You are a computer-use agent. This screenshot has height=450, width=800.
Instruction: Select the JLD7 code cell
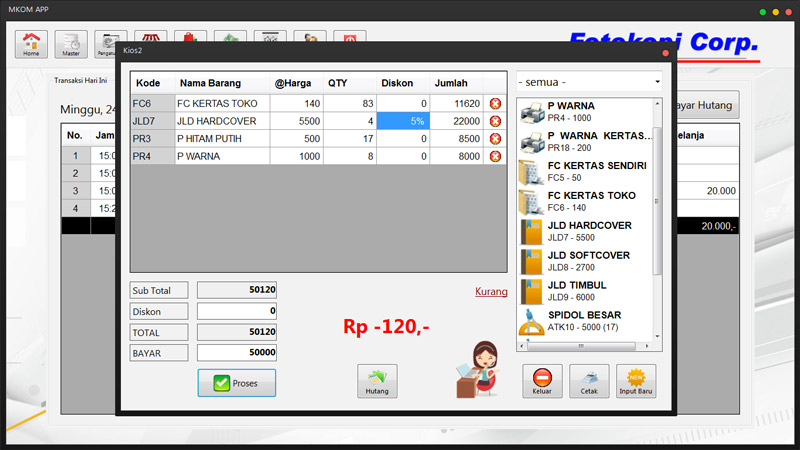pyautogui.click(x=153, y=121)
